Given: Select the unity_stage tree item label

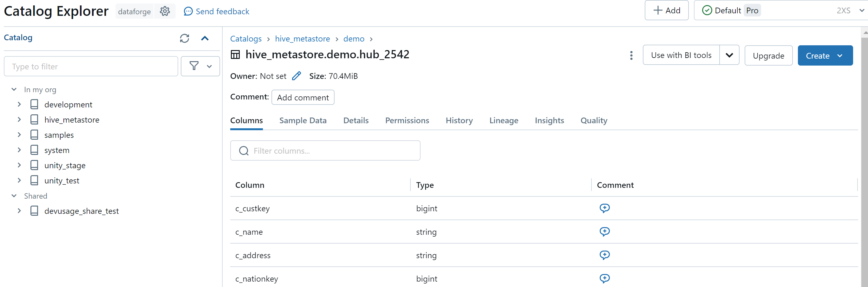Looking at the screenshot, I should click(x=65, y=165).
